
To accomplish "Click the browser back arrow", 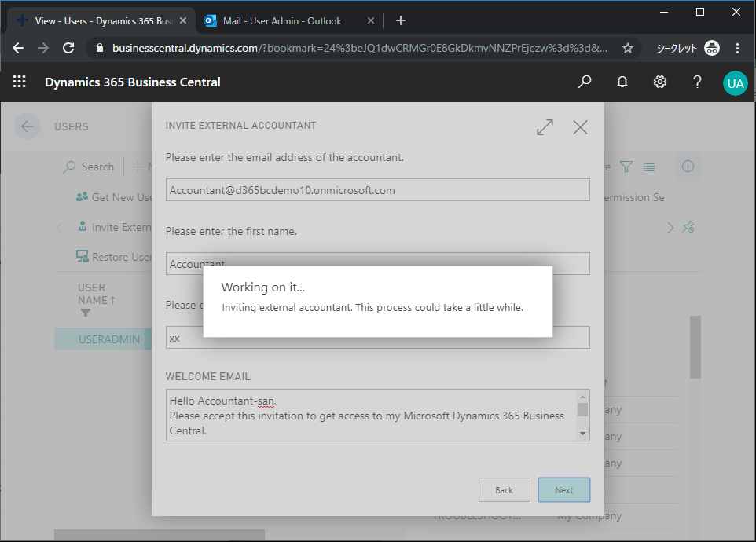I will 18,48.
